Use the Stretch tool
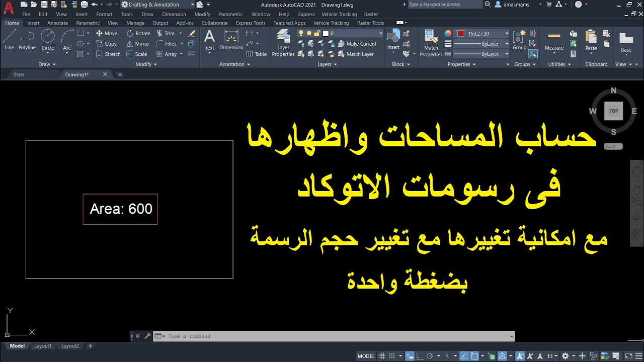The width and height of the screenshot is (644, 362). click(108, 54)
